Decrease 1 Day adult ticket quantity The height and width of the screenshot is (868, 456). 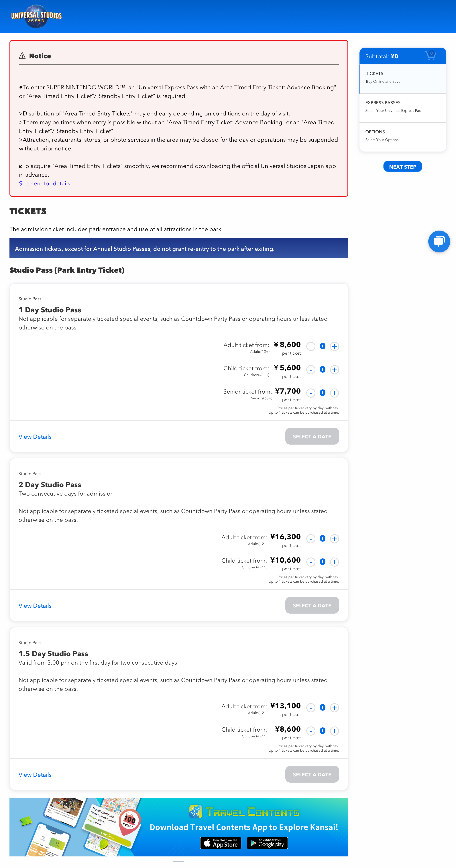[x=311, y=346]
